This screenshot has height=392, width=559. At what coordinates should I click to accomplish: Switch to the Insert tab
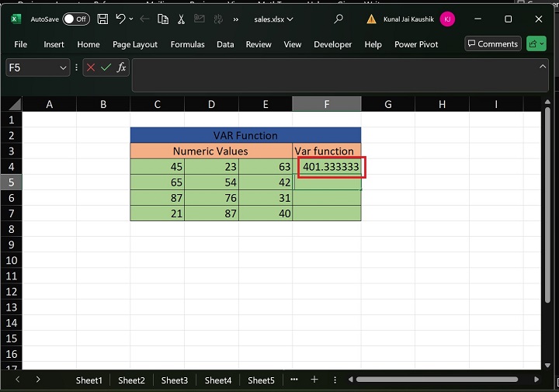(54, 44)
